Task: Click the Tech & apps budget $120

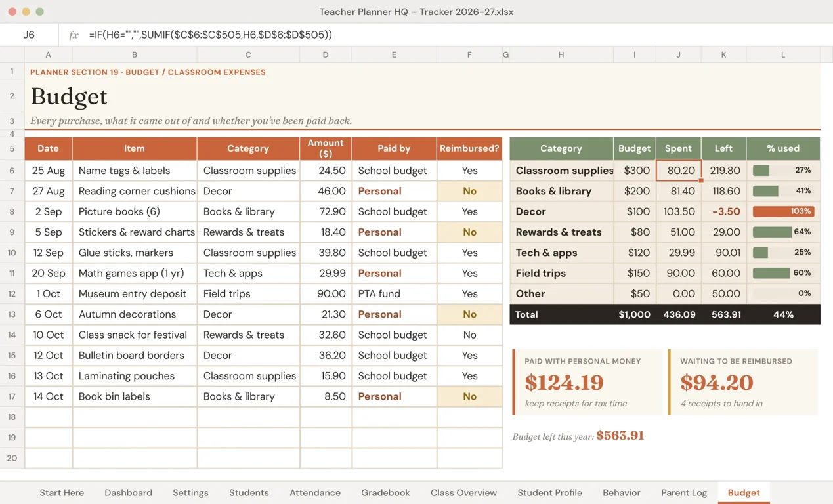Action: click(634, 253)
